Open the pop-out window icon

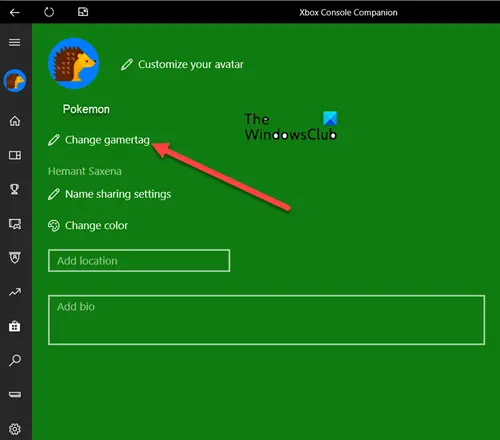pos(83,12)
